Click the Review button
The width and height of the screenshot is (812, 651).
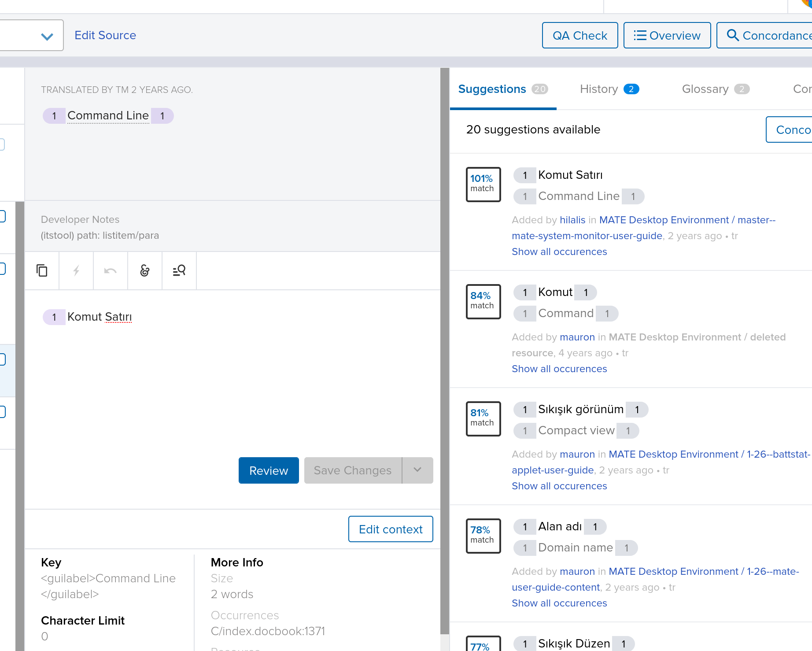click(x=269, y=470)
